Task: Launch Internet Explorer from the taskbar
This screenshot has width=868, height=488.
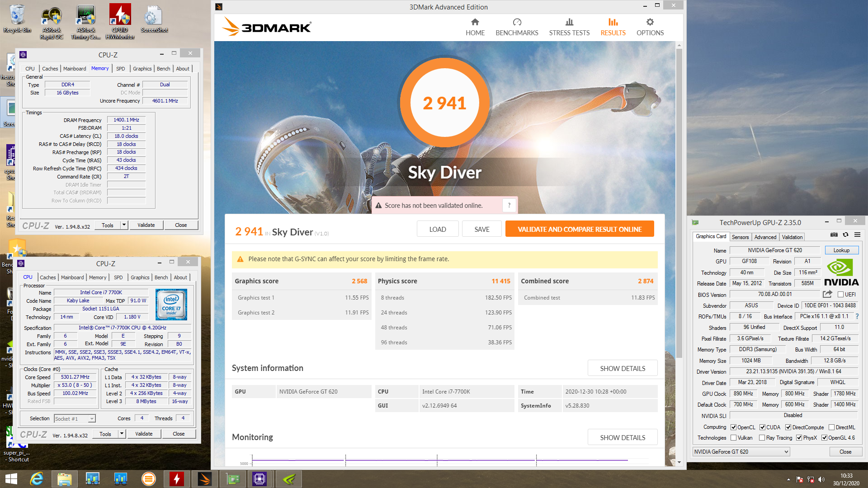Action: point(37,479)
